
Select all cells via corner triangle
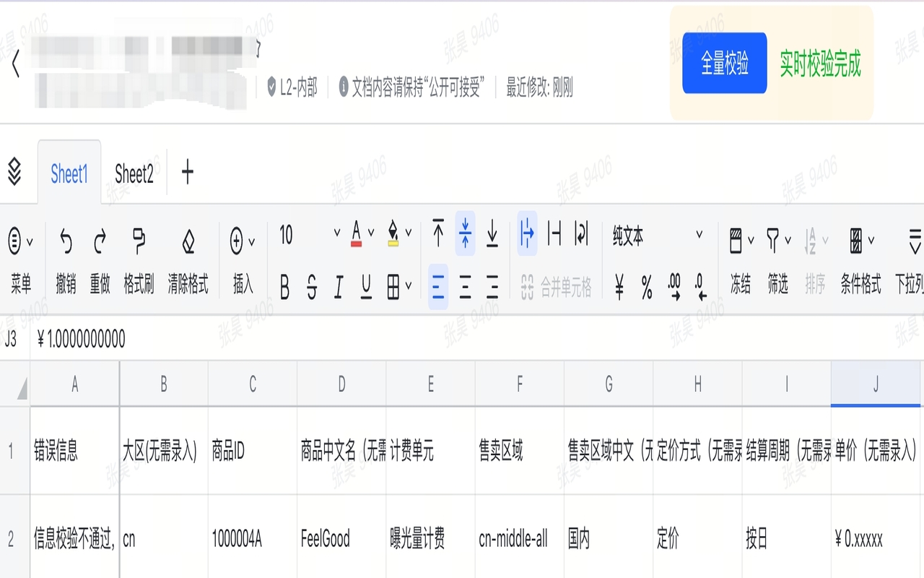22,389
